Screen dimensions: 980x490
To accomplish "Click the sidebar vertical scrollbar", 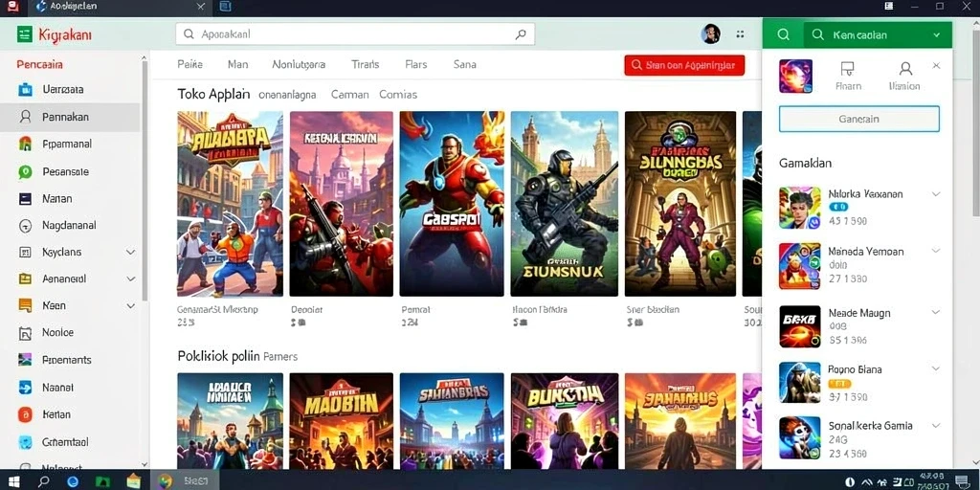I will point(145,181).
